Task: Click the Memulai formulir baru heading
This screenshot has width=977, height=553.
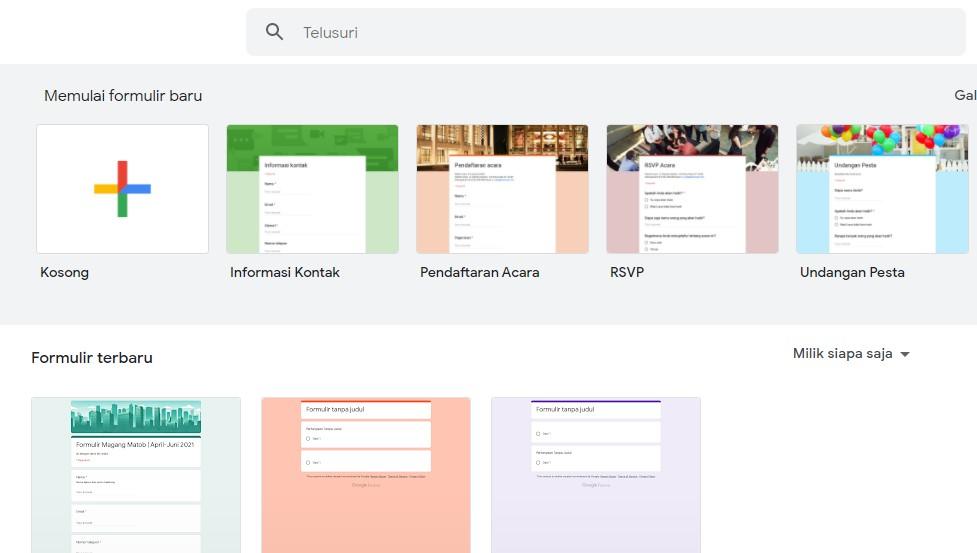Action: tap(123, 96)
